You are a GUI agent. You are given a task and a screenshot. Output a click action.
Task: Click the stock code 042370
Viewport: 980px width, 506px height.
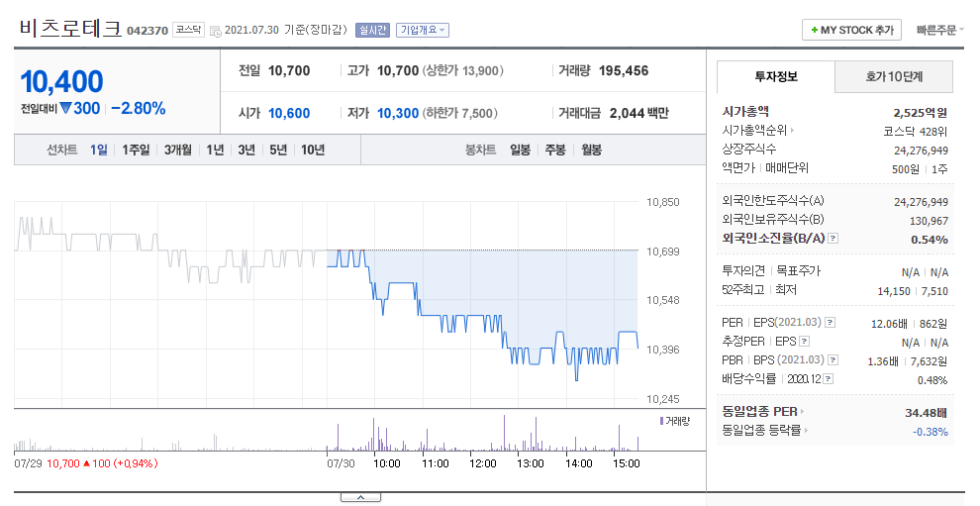147,31
